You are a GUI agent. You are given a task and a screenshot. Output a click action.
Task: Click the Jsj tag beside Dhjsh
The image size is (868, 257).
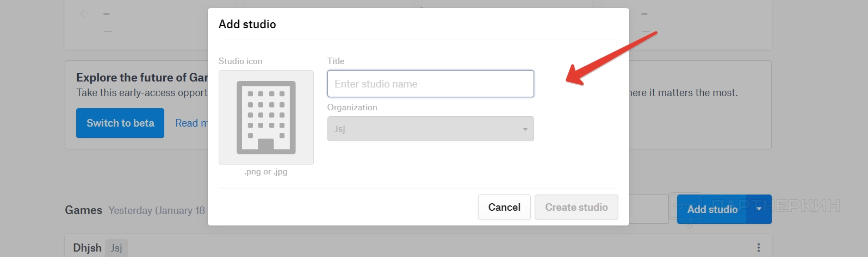[116, 248]
